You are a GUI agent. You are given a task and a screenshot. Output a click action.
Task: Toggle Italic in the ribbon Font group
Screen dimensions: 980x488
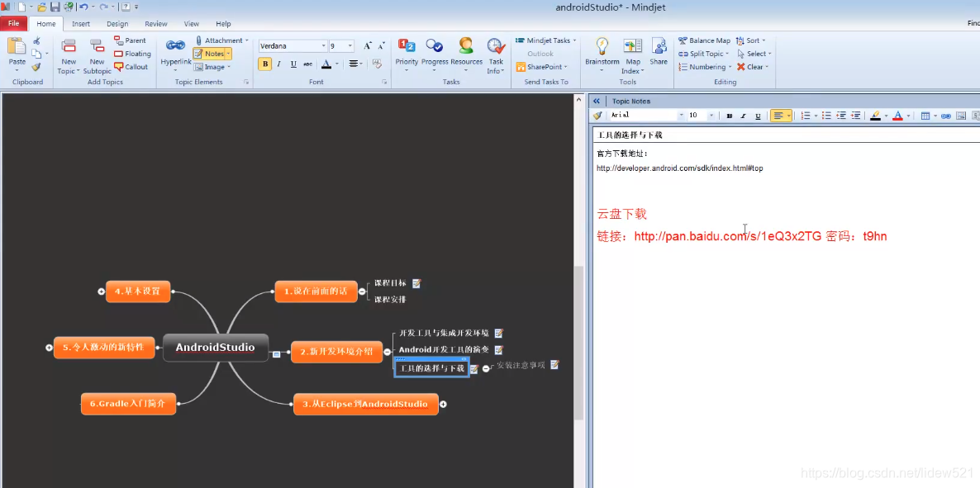278,64
